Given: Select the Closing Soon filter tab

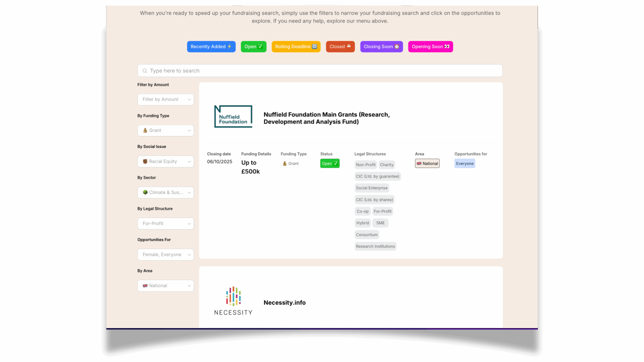Looking at the screenshot, I should [381, 47].
